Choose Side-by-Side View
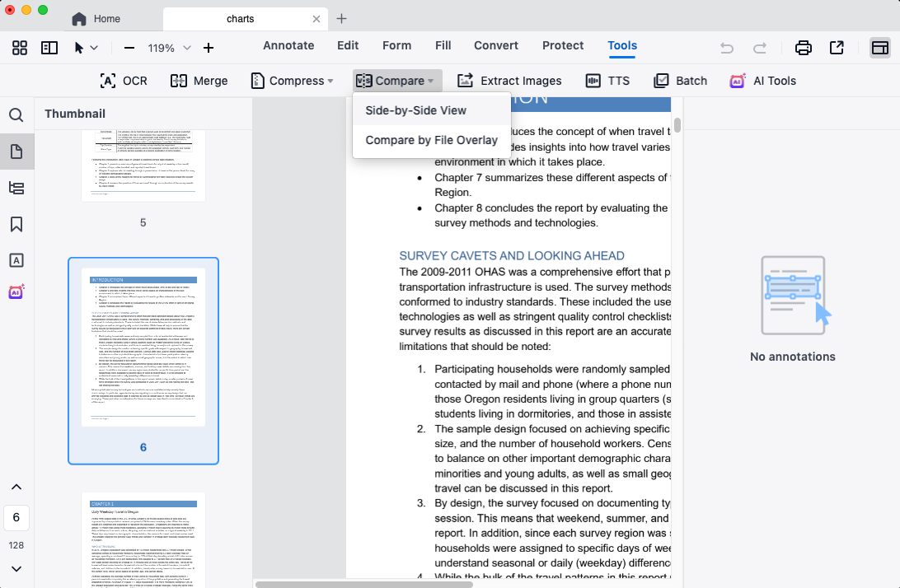Viewport: 900px width, 588px height. (415, 110)
